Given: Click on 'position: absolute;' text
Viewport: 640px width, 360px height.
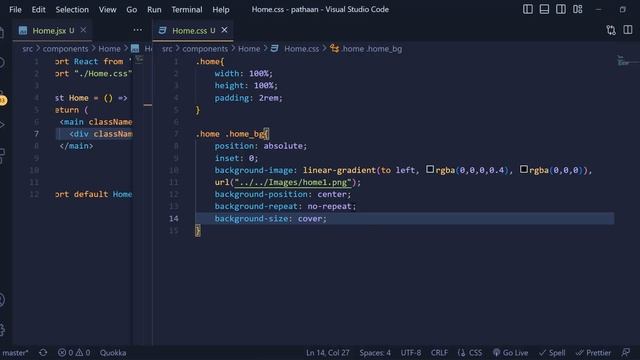Looking at the screenshot, I should (260, 146).
